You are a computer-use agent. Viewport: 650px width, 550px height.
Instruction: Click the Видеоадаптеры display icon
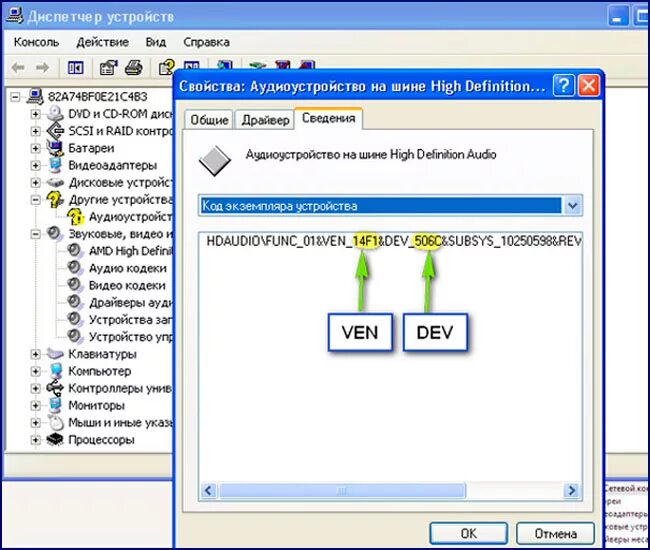point(55,165)
